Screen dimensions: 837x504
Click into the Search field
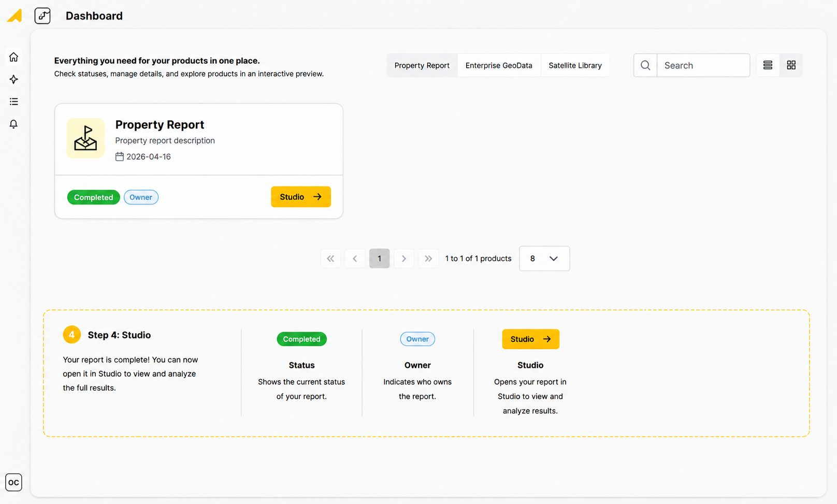coord(703,65)
